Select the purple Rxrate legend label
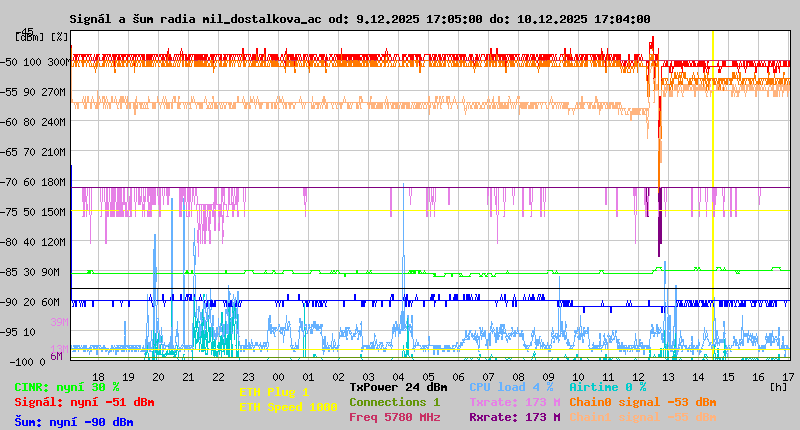 (514, 417)
